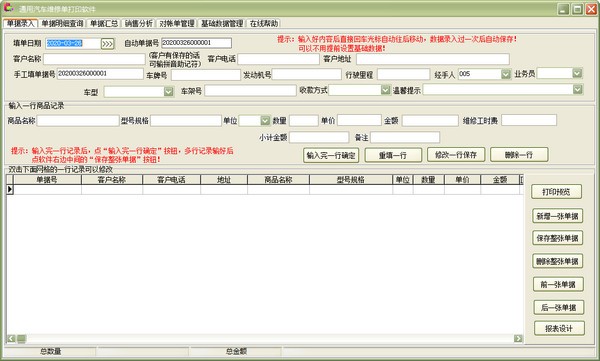Click the 单据号 column header
600x361 pixels.
coord(47,180)
